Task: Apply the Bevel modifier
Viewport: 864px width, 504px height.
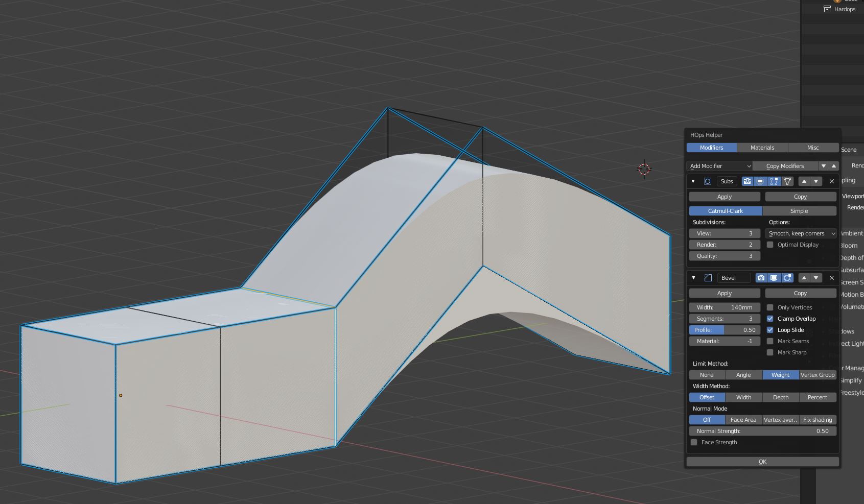Action: [x=725, y=294]
